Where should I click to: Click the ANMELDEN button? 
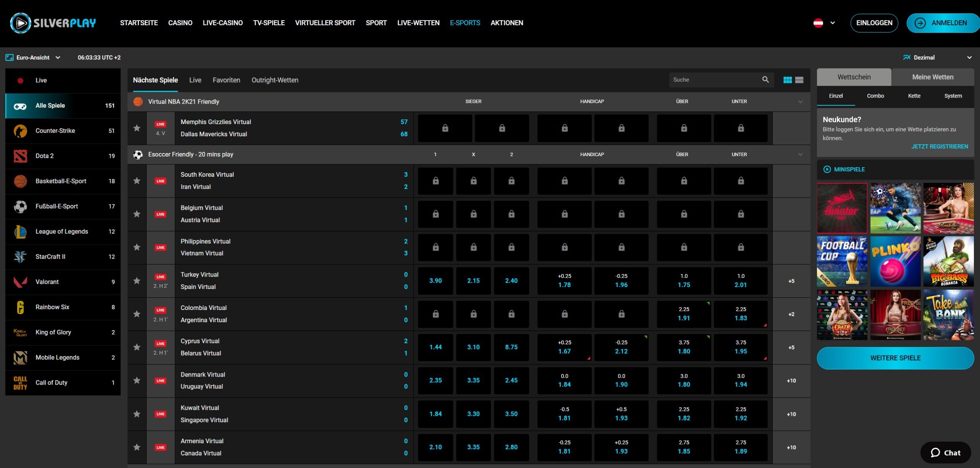[942, 23]
